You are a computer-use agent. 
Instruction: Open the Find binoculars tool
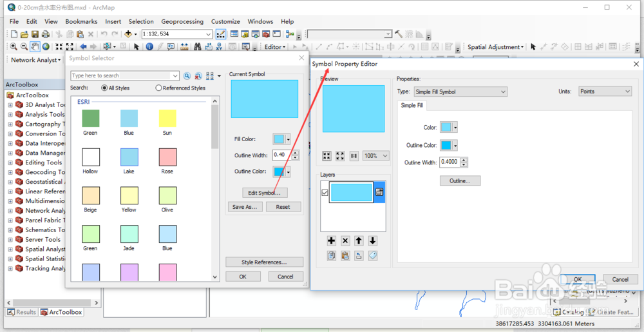point(198,46)
